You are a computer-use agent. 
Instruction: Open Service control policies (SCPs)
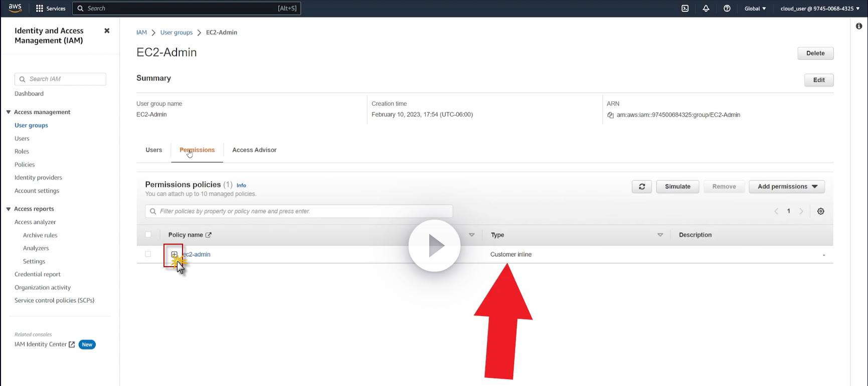point(55,300)
